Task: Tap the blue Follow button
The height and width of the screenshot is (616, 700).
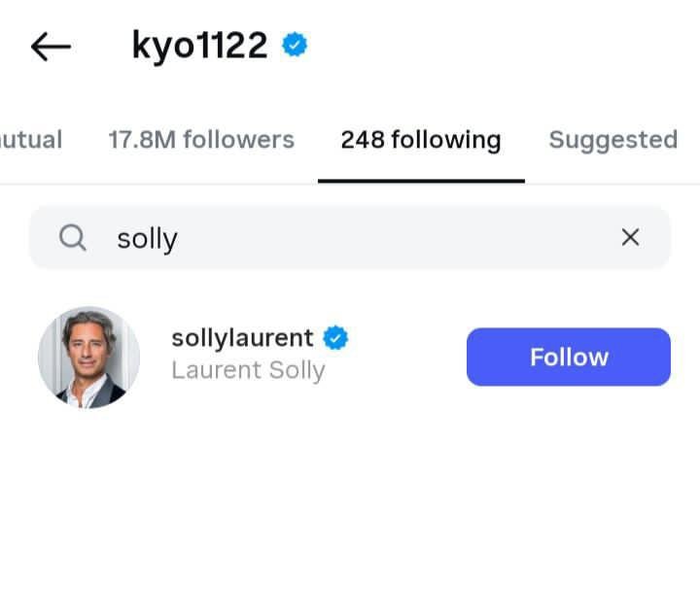Action: point(569,357)
